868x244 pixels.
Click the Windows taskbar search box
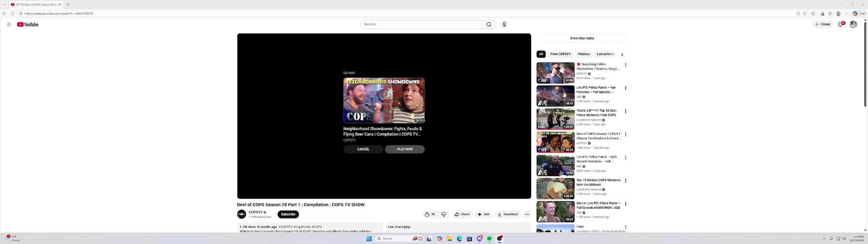coord(399,239)
